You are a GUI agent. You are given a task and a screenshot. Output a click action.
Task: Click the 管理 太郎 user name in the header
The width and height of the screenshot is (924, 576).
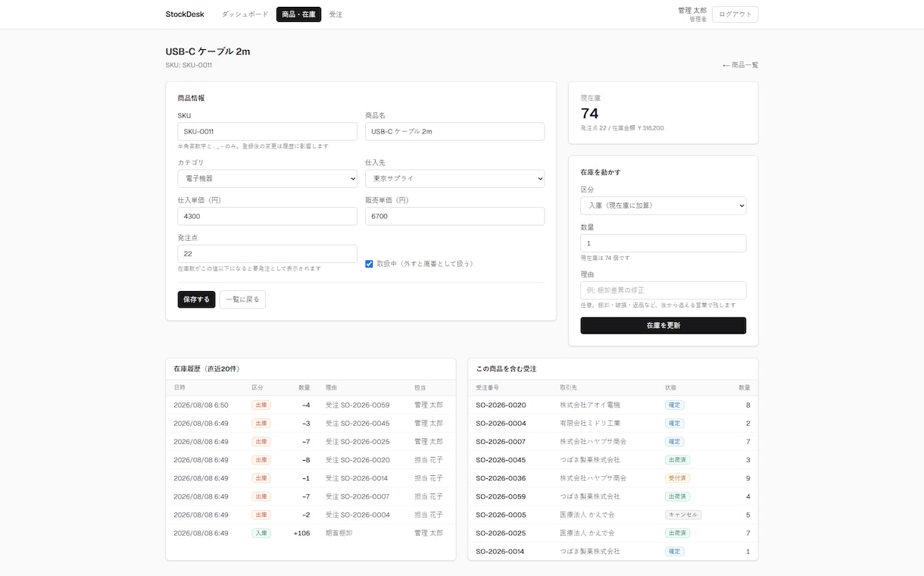pyautogui.click(x=692, y=11)
